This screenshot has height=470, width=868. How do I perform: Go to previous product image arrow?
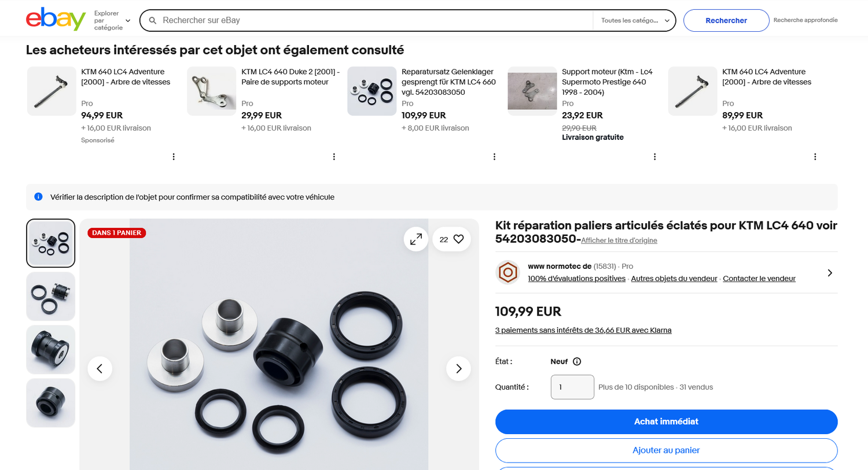[100, 369]
